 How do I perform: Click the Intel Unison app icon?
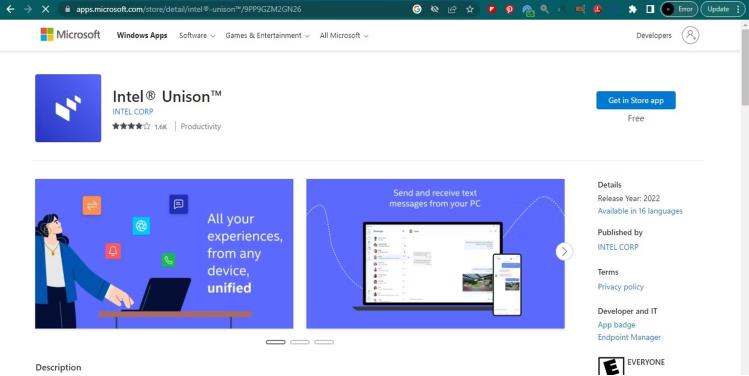coord(68,108)
